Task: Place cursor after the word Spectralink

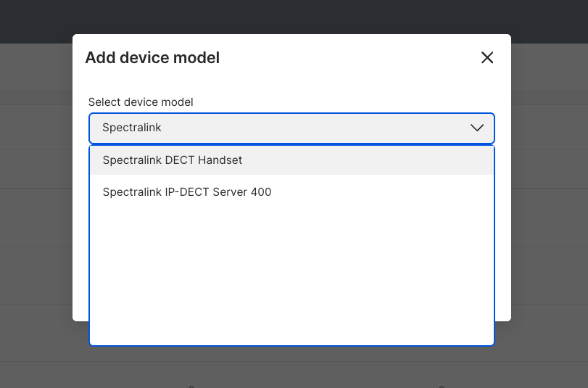Action: tap(162, 128)
